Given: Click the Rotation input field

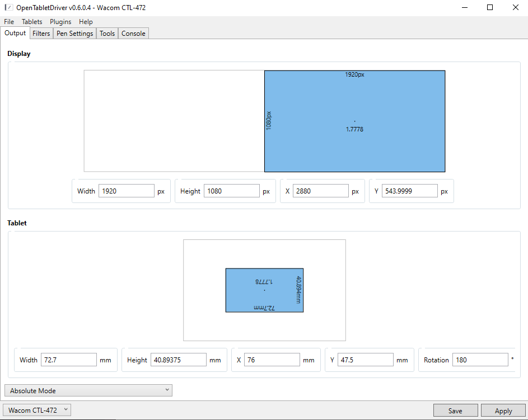Looking at the screenshot, I should [480, 360].
